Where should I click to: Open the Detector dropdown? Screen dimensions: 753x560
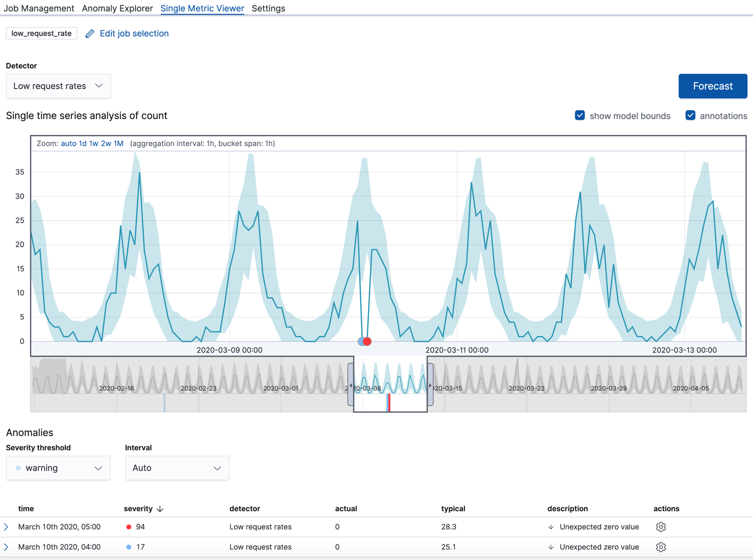(58, 86)
